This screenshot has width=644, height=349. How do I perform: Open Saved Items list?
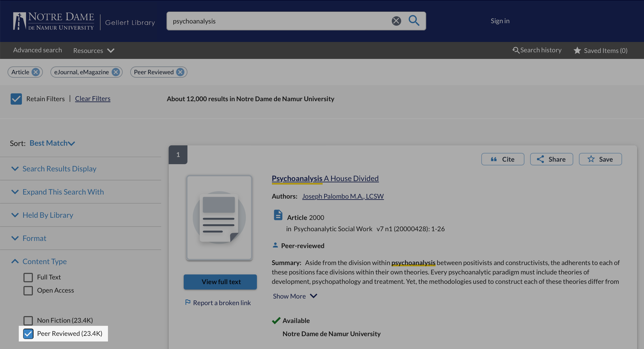coord(601,50)
